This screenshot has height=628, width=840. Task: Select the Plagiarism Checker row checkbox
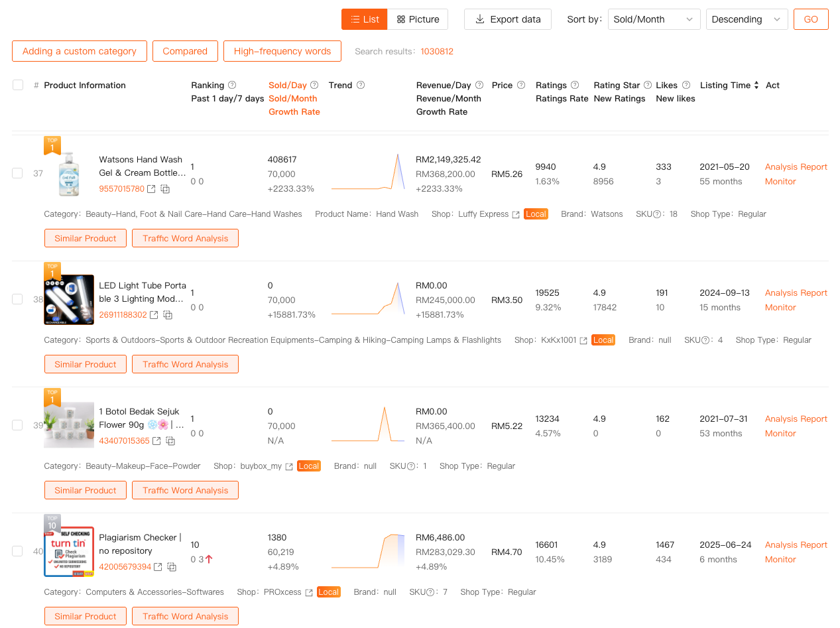17,551
